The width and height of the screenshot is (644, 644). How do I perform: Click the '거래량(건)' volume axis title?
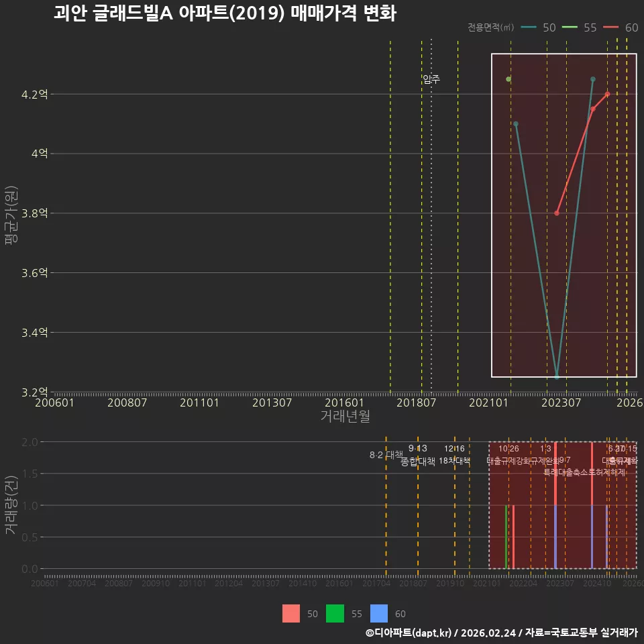point(11,505)
